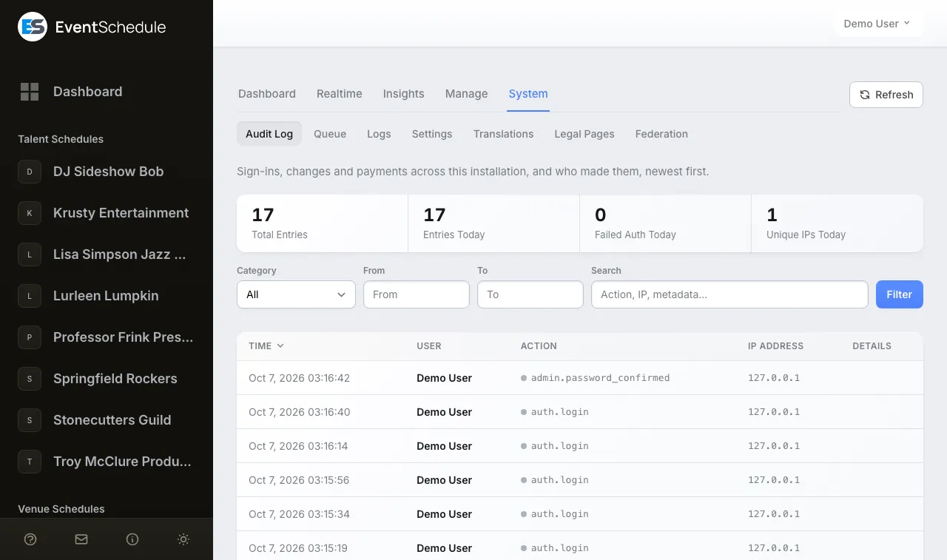This screenshot has width=947, height=560.
Task: Expand the Category All dropdown
Action: click(296, 294)
